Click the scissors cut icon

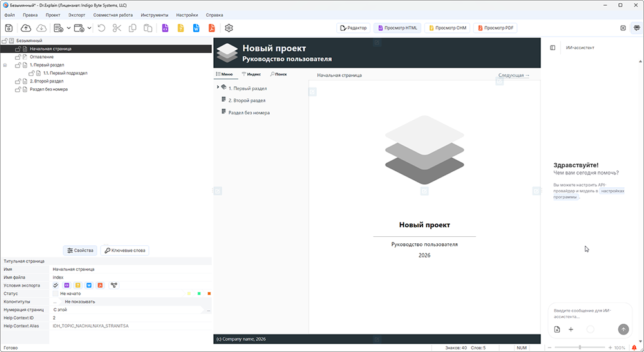(x=117, y=28)
